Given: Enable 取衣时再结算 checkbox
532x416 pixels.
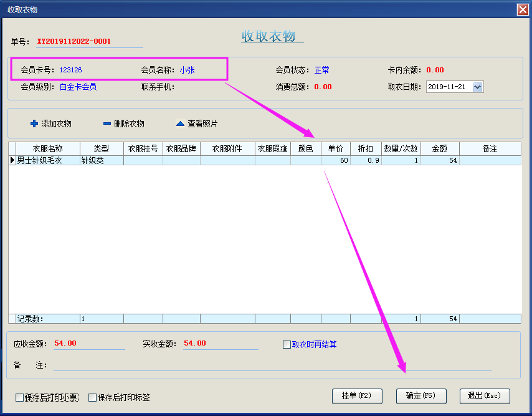Looking at the screenshot, I should [287, 344].
